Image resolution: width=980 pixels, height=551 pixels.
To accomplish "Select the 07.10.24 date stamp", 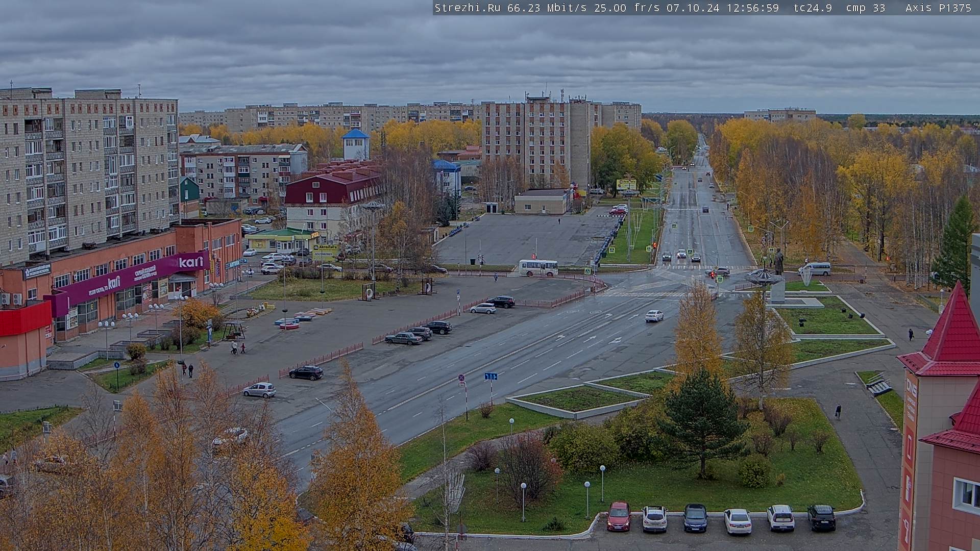I will (693, 8).
